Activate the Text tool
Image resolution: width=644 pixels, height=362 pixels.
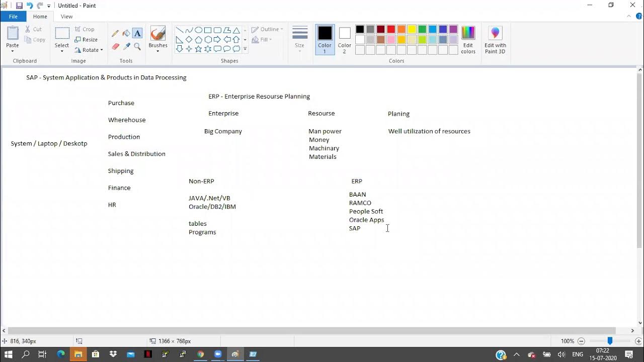(x=137, y=34)
